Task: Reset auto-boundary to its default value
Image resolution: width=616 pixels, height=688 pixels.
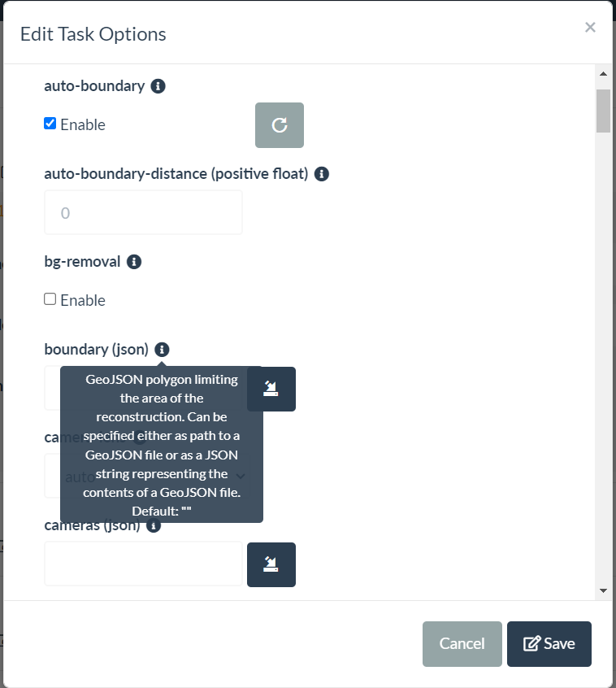Action: 279,125
